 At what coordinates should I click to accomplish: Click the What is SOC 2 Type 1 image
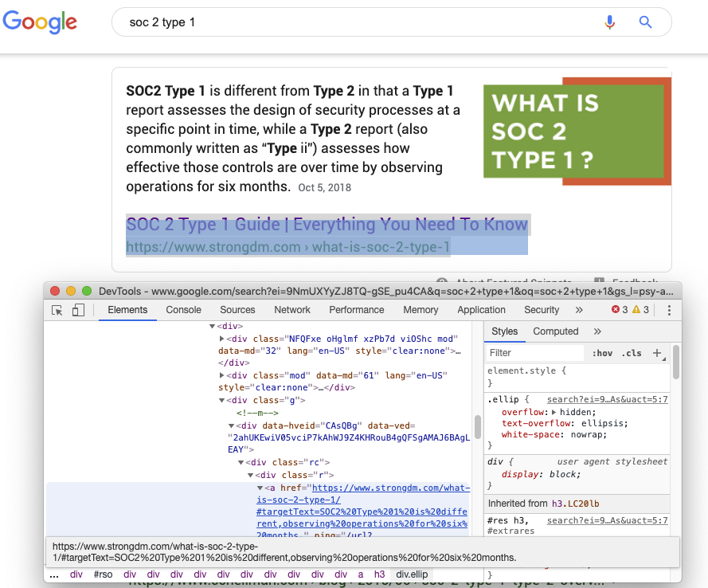[577, 131]
